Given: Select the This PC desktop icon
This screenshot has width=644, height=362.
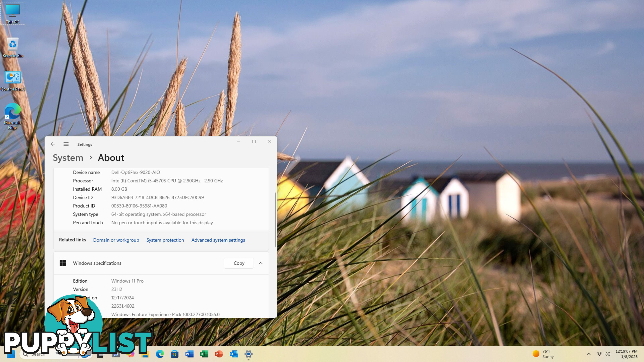Looking at the screenshot, I should 13,14.
